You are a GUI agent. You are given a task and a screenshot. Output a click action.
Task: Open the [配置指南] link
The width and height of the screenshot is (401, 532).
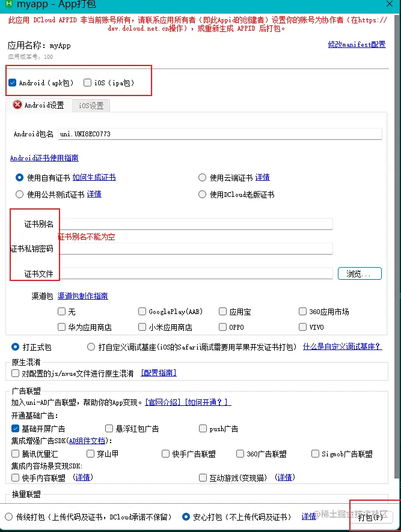[x=159, y=373]
